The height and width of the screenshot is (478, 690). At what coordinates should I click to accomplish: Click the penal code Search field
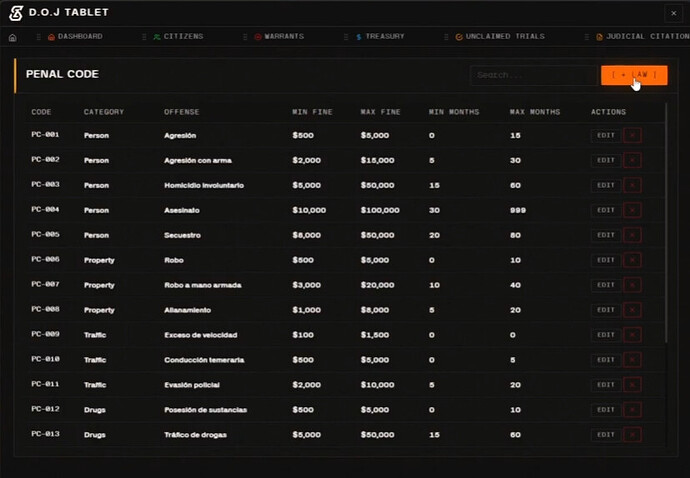pos(534,75)
